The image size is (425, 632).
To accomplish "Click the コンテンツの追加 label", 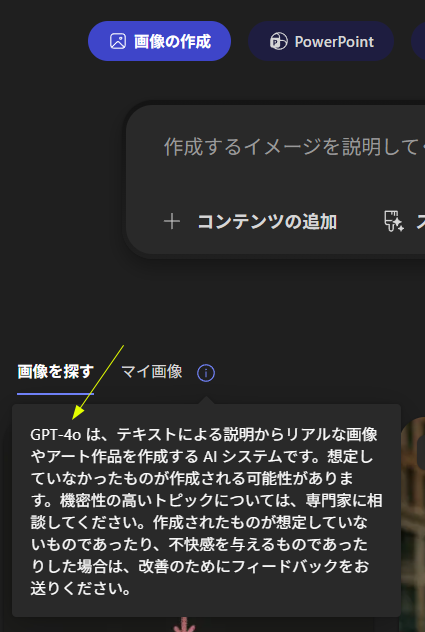I will click(267, 222).
